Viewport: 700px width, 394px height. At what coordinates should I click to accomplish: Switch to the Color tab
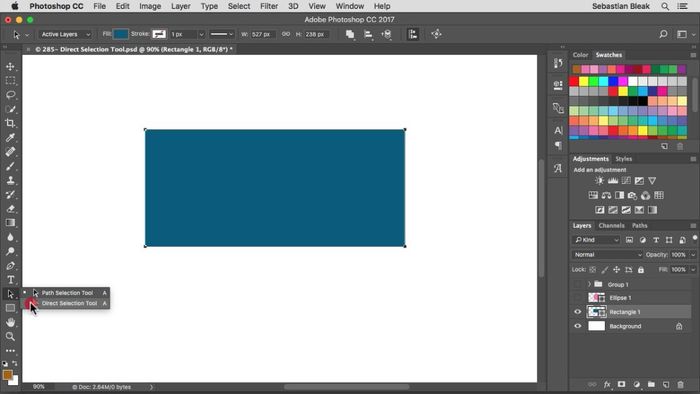(x=580, y=55)
